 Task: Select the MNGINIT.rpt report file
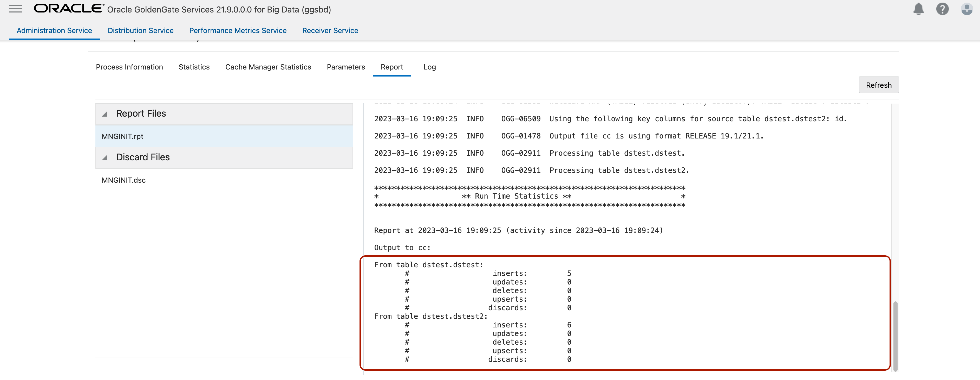pos(122,136)
